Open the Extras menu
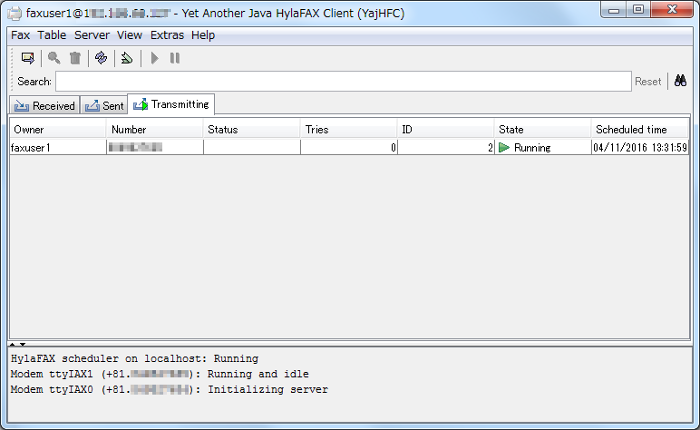 (x=167, y=35)
